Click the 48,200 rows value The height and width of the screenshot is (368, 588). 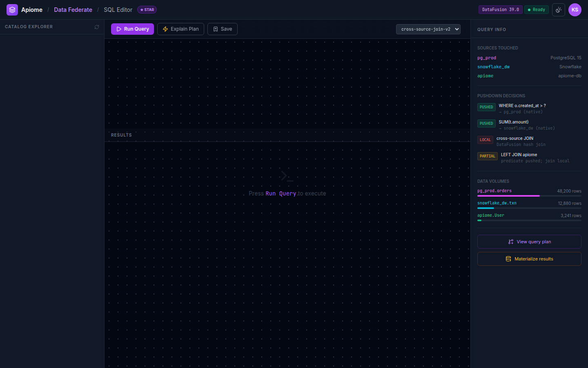[x=569, y=191]
